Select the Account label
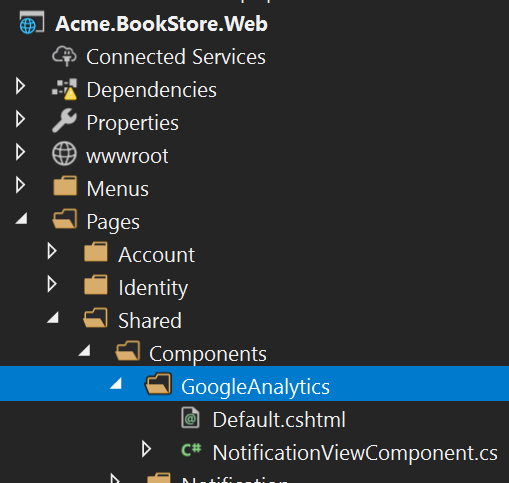The width and height of the screenshot is (509, 483). coord(157,255)
